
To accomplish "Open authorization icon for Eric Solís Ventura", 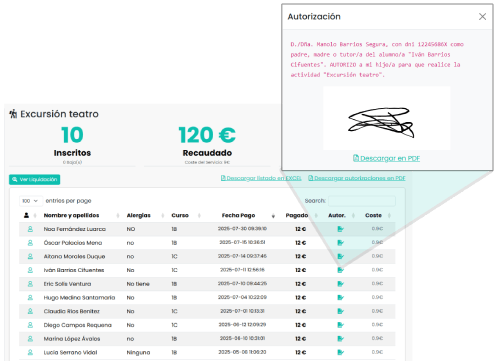I will tap(340, 284).
